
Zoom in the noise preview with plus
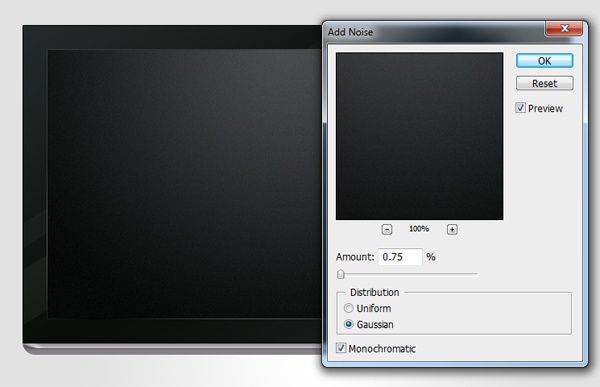click(x=452, y=230)
